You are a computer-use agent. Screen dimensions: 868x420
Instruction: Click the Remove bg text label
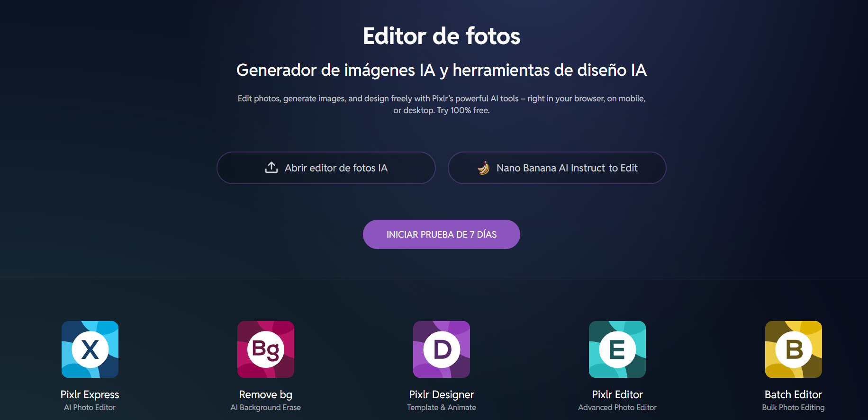[266, 394]
